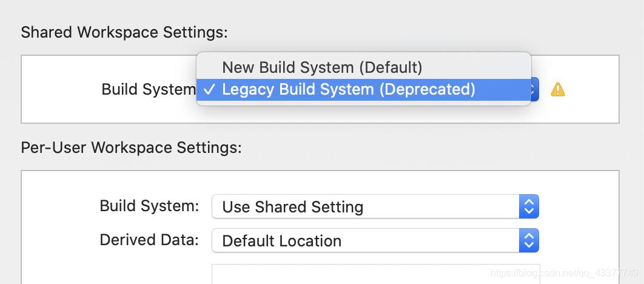Click blue chevron arrows on Default Location
This screenshot has height=284, width=644.
529,241
